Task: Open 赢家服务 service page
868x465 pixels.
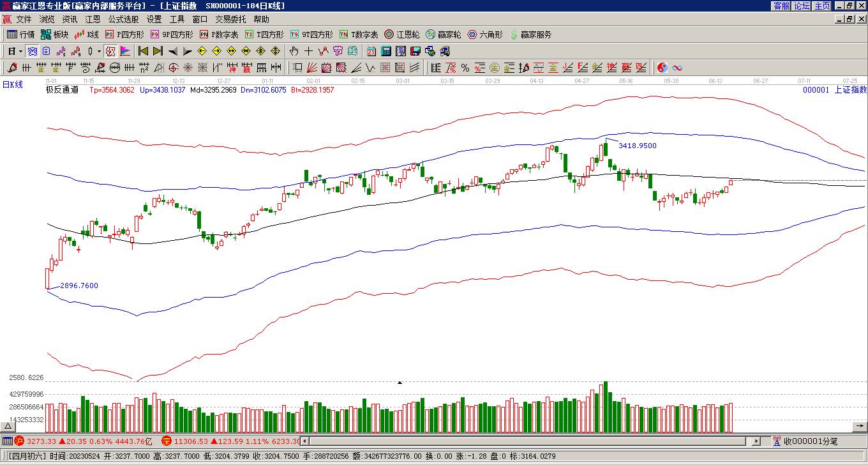Action: [x=530, y=34]
